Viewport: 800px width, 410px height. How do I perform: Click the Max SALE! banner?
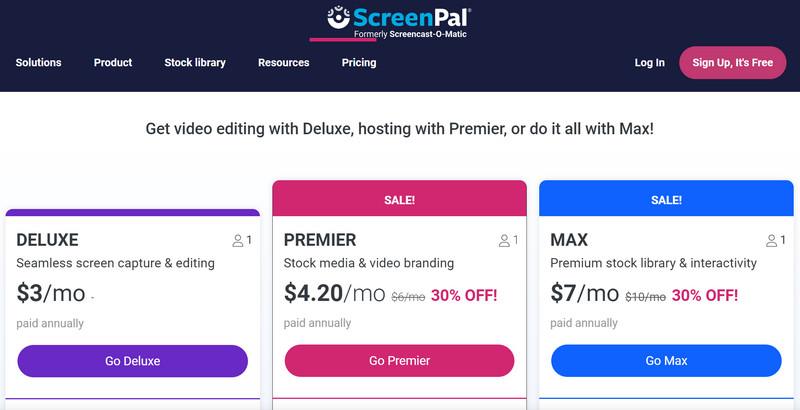(x=666, y=200)
